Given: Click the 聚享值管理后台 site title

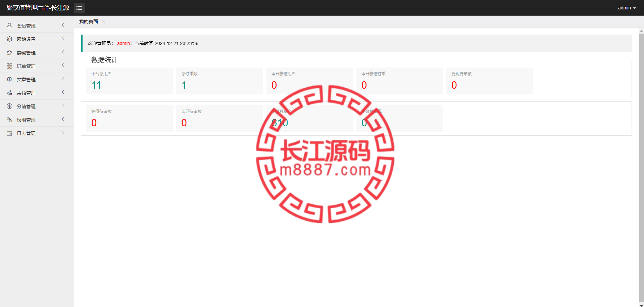Looking at the screenshot, I should [x=38, y=8].
